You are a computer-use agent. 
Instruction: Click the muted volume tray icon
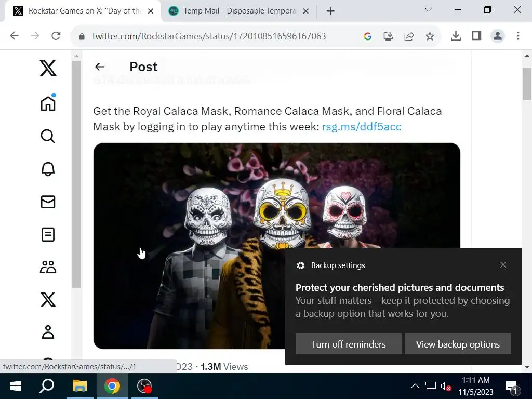(445, 386)
